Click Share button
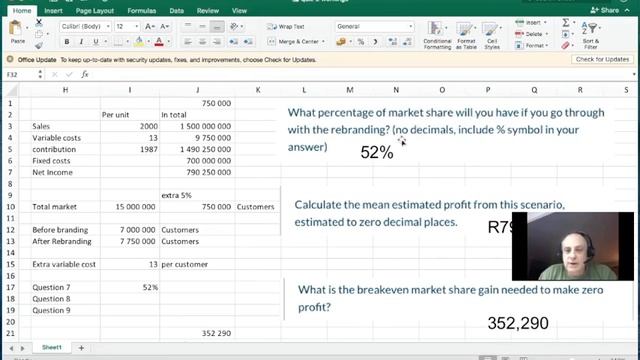 coord(604,10)
